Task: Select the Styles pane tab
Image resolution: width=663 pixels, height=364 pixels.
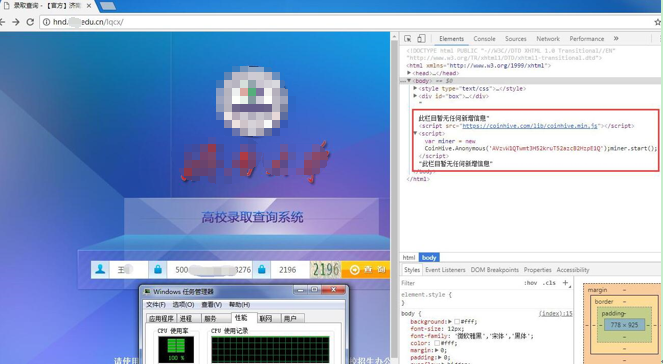Action: point(411,270)
